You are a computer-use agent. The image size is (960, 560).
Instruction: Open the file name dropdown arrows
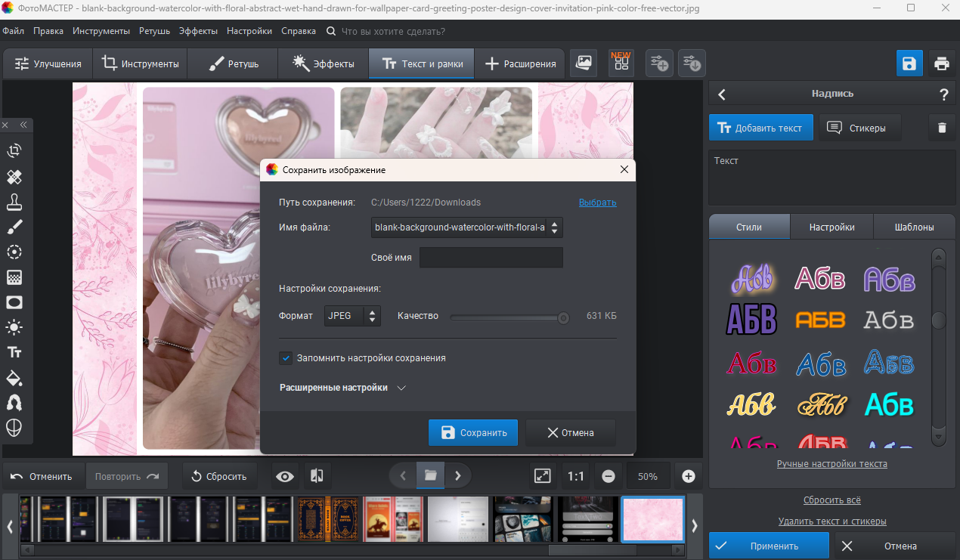coord(554,227)
